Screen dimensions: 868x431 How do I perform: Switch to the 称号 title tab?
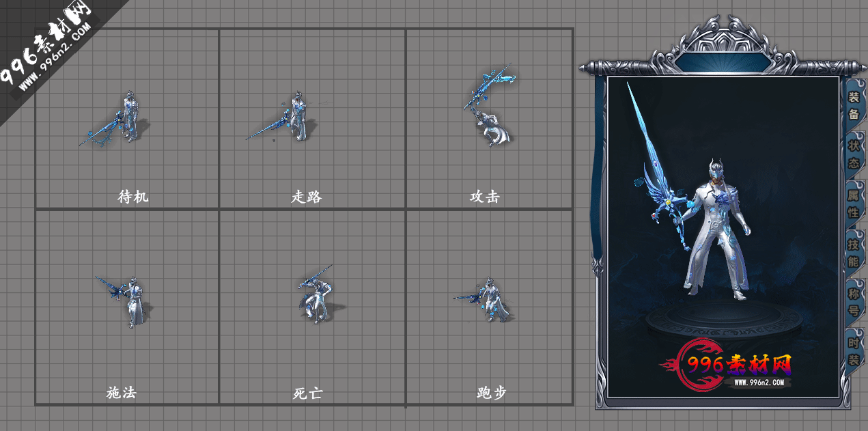854,302
